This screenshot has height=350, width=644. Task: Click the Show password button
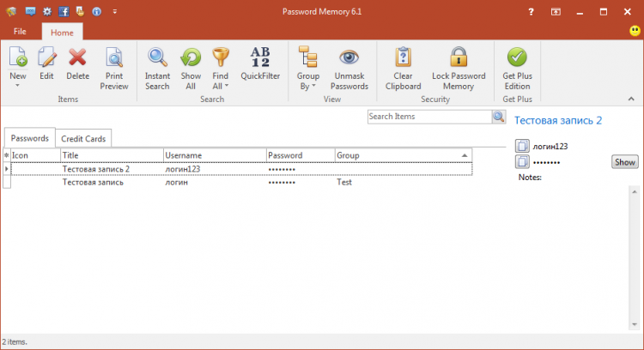625,162
